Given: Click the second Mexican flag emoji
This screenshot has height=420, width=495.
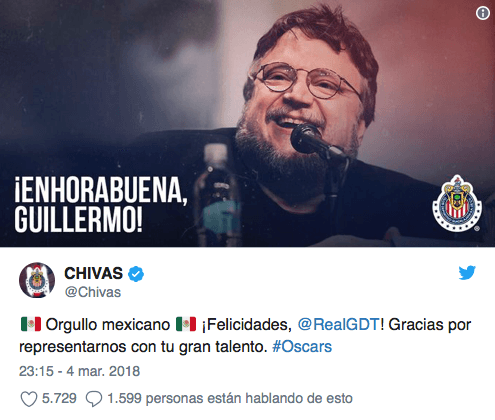Looking at the screenshot, I should coord(186,324).
